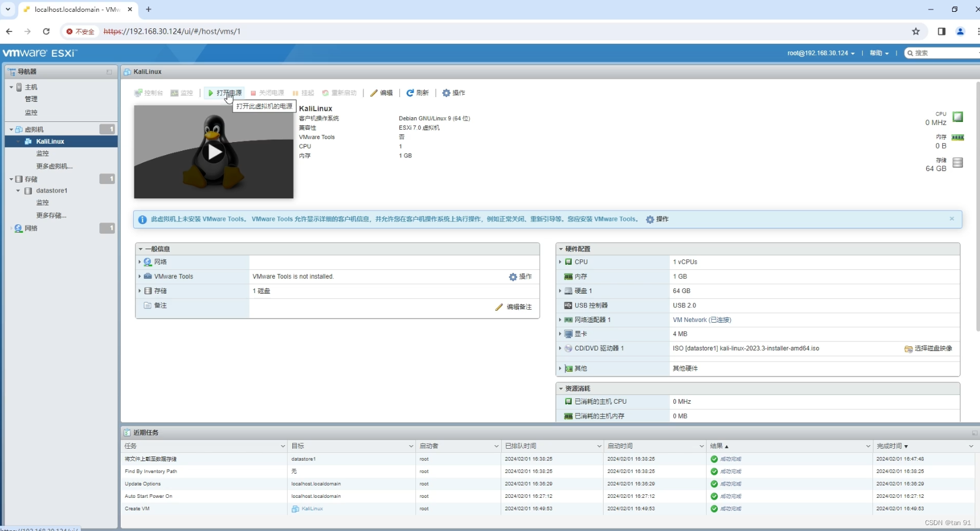The image size is (980, 531).
Task: Click the 监控 toolbar button
Action: point(182,93)
